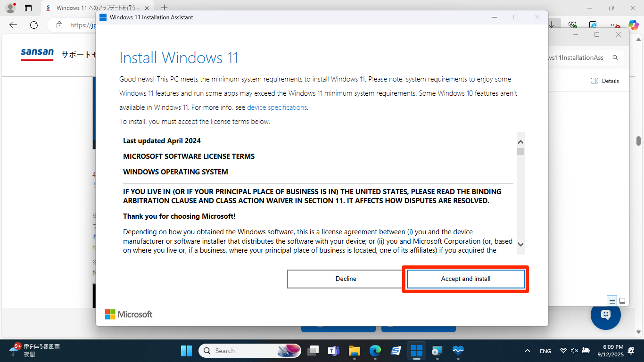644x362 pixels.
Task: Open the monitor-and-disc app on taskbar
Action: pyautogui.click(x=438, y=351)
